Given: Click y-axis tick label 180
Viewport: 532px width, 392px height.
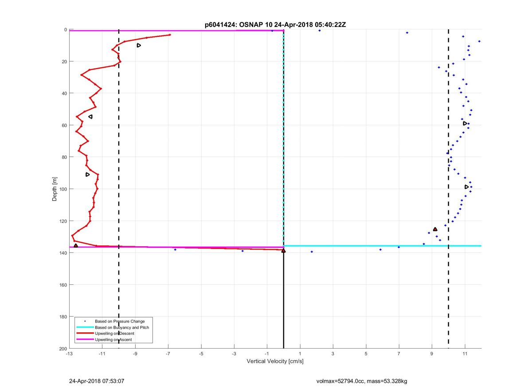Looking at the screenshot, I should [63, 317].
